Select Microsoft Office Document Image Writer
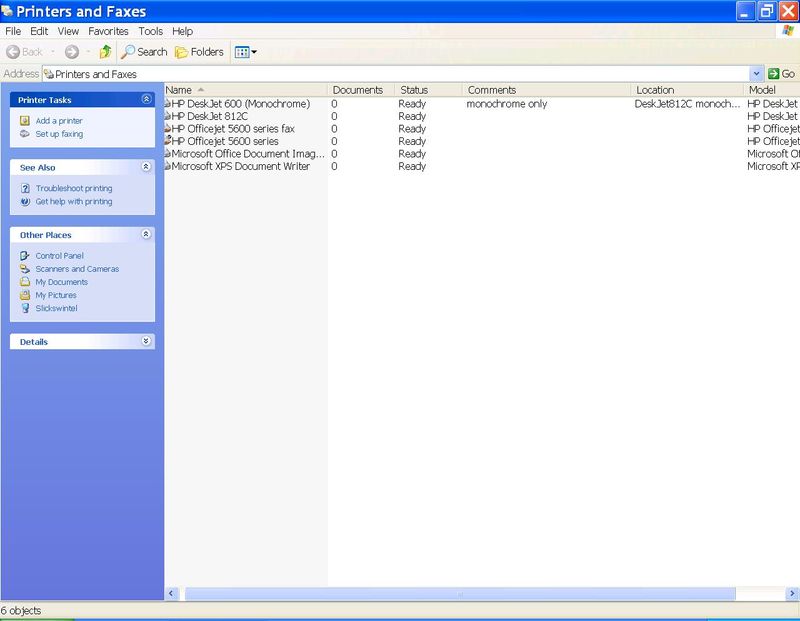Image resolution: width=800 pixels, height=621 pixels. (248, 154)
